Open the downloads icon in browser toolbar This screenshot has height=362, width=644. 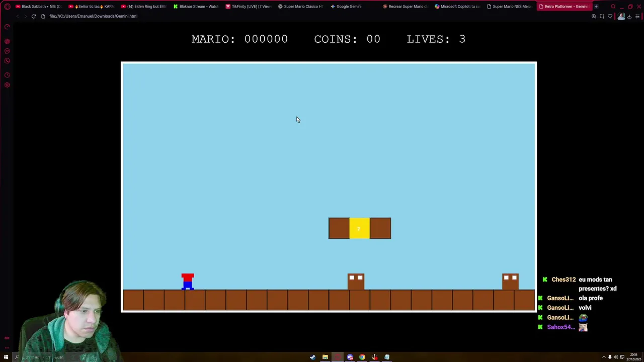629,16
